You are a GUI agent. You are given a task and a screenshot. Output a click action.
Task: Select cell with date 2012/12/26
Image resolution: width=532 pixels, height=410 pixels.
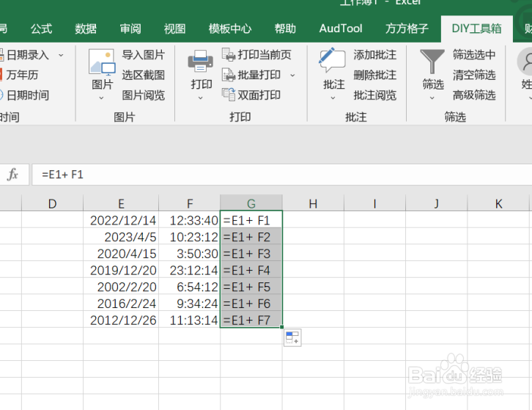[121, 320]
